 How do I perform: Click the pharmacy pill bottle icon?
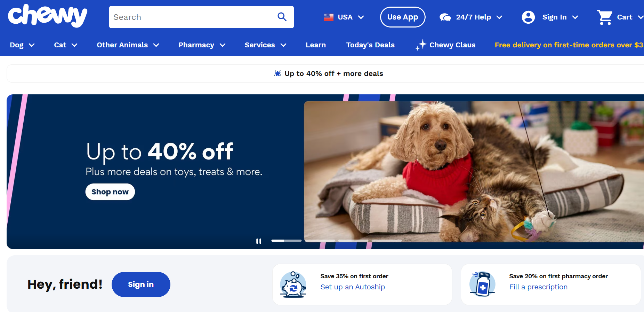482,284
